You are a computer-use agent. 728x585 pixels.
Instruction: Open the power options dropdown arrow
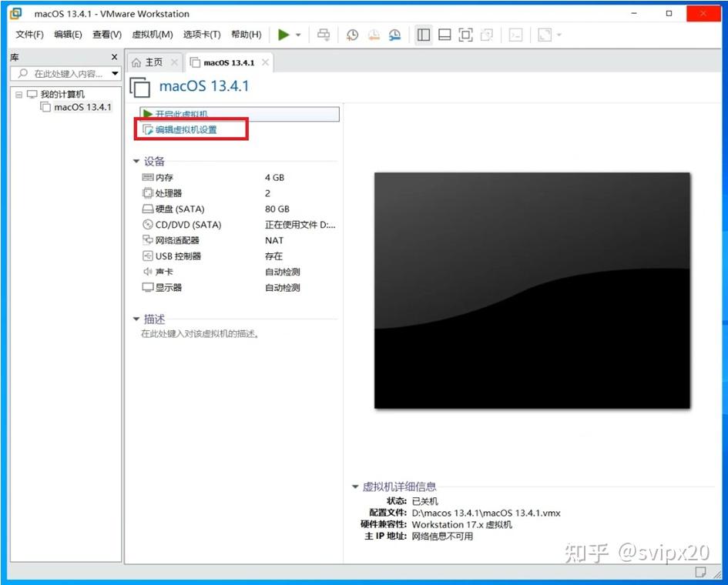298,35
